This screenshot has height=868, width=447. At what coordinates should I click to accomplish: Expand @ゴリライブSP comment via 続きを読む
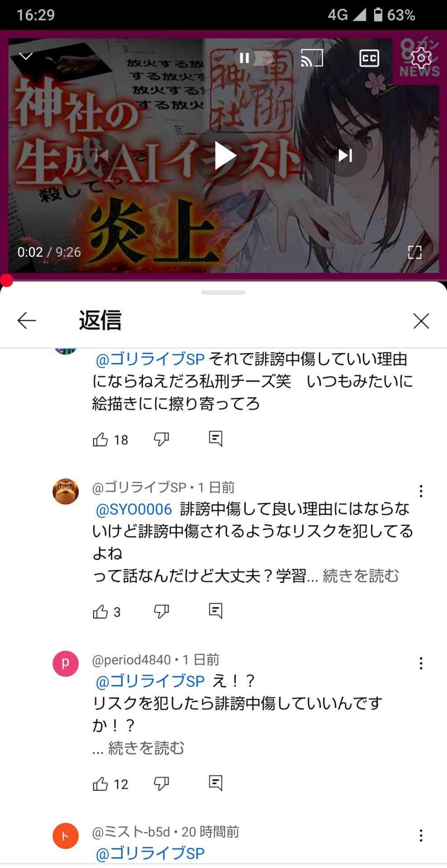click(361, 576)
